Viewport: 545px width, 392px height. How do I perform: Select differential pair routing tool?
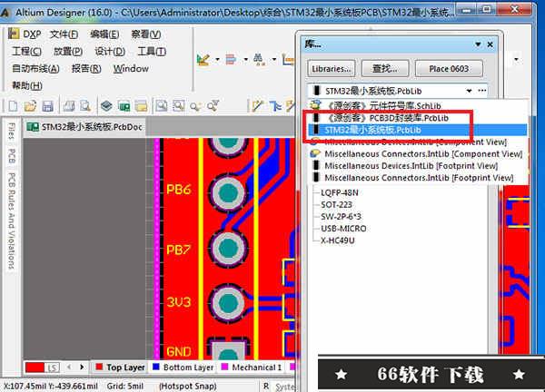coord(275,106)
